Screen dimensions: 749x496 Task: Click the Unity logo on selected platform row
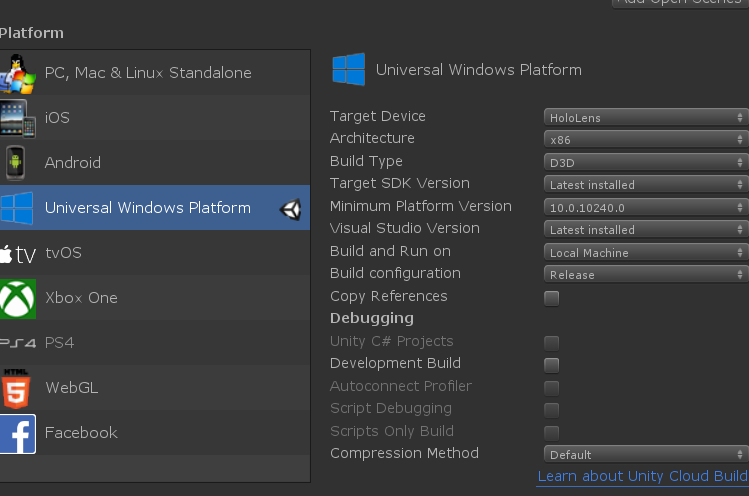(x=290, y=209)
